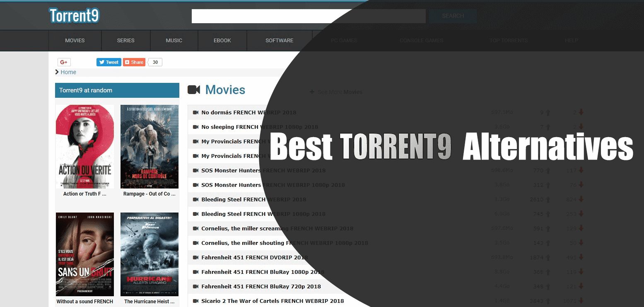Click leechers down arrow with count 1071
Screen dimensions: 644x307
pos(581,301)
